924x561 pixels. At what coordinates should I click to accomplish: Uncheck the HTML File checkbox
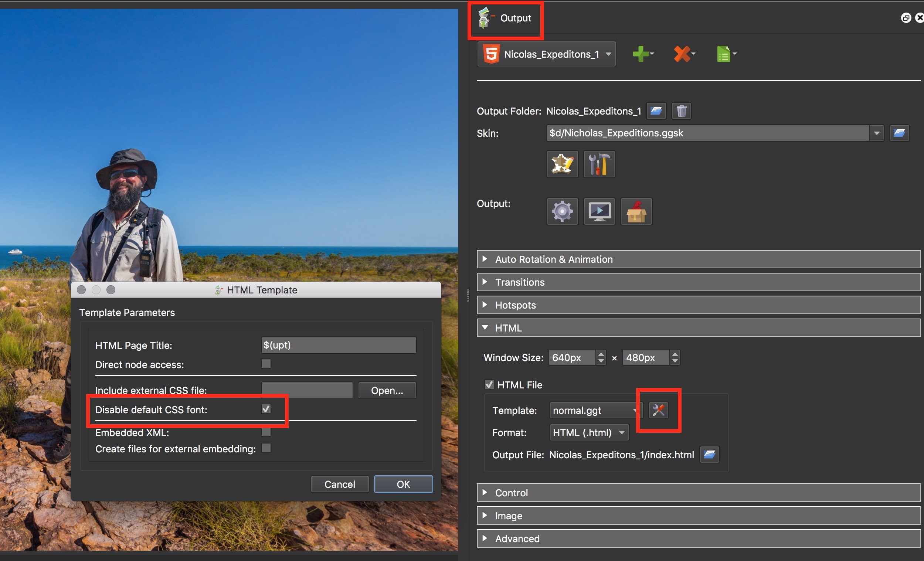point(489,384)
